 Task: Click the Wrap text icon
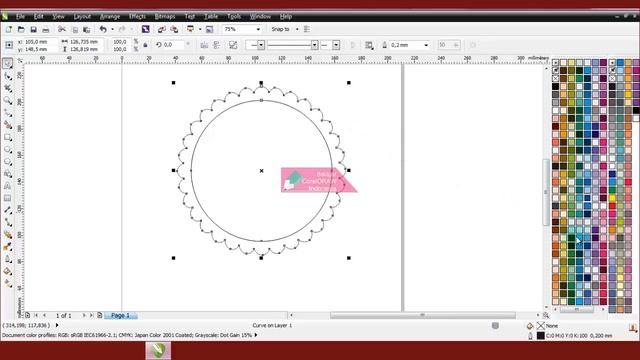point(369,45)
